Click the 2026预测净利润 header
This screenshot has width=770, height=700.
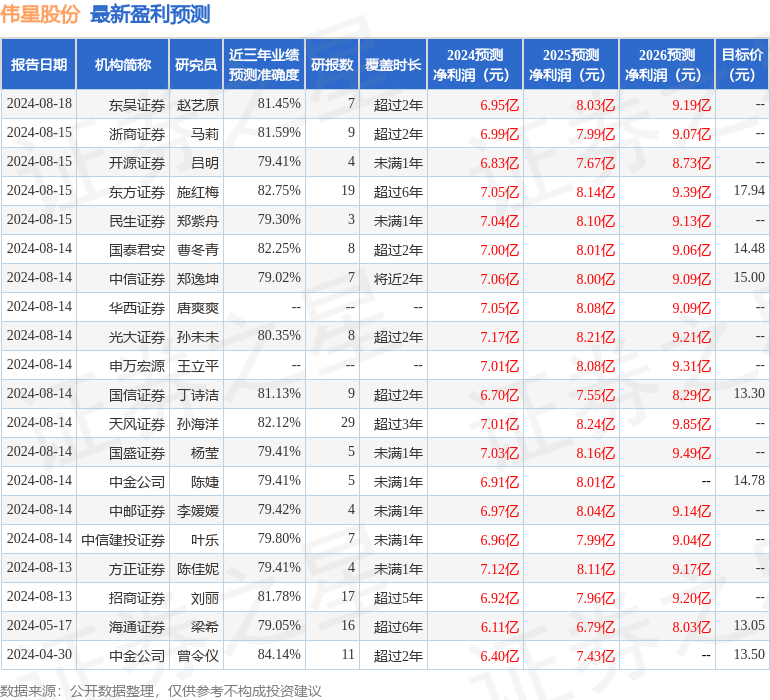[x=667, y=65]
